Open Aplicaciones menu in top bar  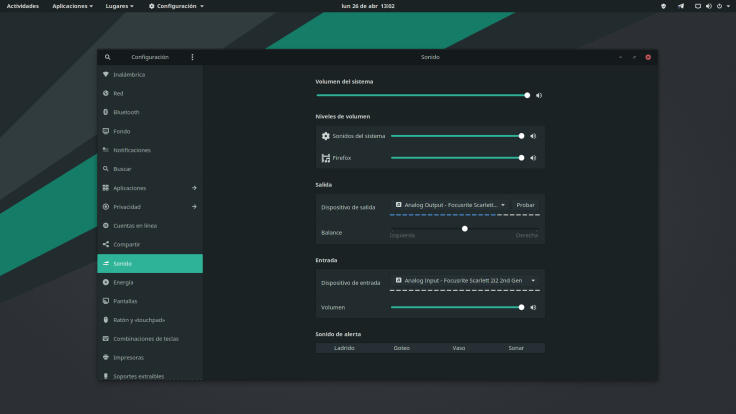tap(74, 6)
